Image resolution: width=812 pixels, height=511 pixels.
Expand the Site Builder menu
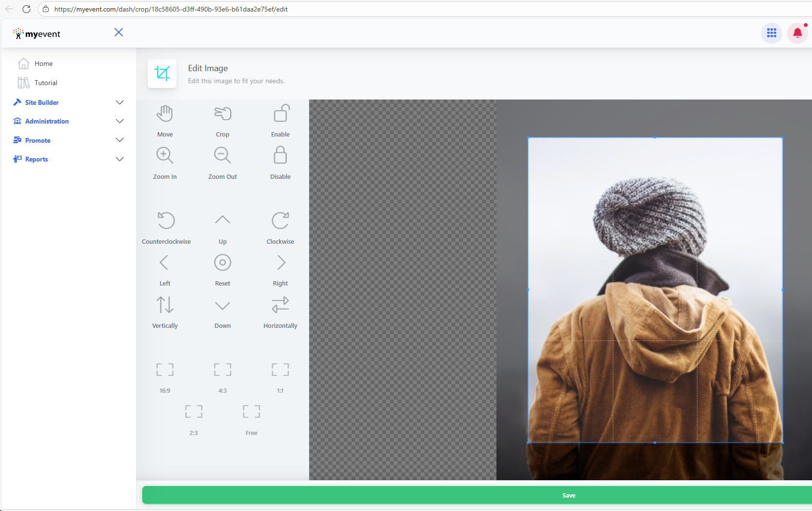click(120, 102)
